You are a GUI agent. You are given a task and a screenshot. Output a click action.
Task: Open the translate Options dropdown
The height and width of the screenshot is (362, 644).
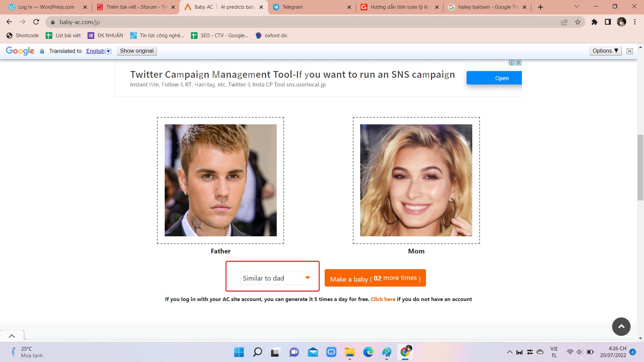(x=605, y=51)
